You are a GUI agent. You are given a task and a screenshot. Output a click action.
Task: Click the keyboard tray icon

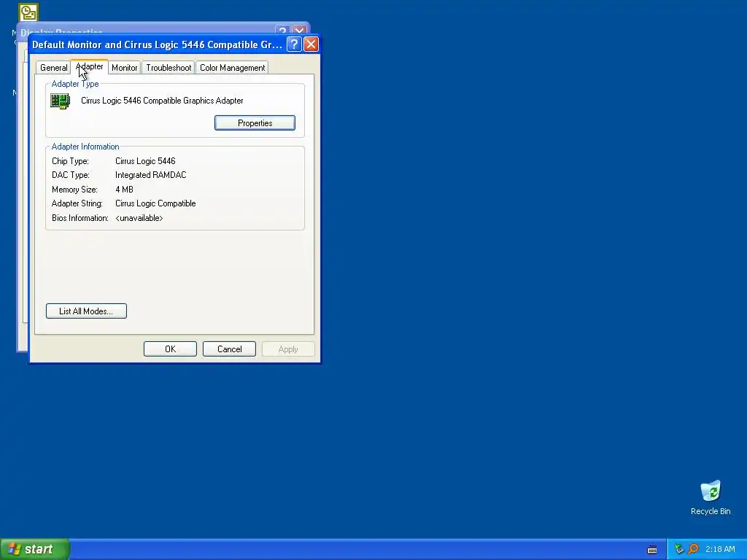[x=652, y=550]
